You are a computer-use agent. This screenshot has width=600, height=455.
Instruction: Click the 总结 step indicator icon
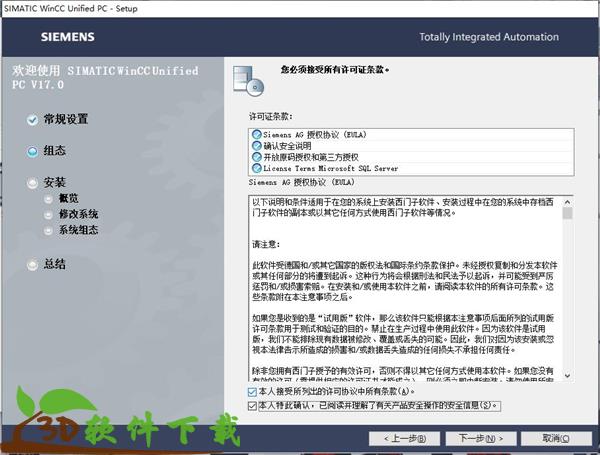(x=33, y=264)
